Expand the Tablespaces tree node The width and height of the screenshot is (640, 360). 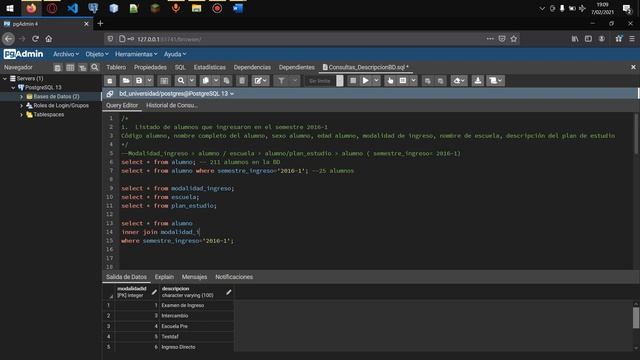(x=21, y=115)
